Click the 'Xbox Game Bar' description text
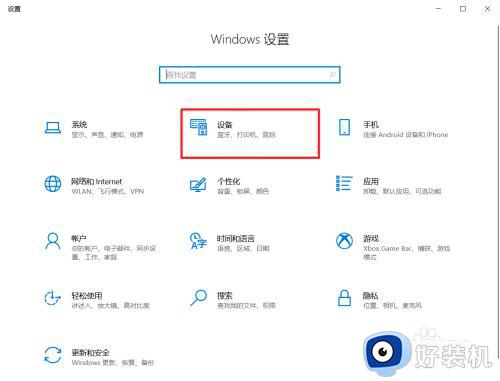 387,248
